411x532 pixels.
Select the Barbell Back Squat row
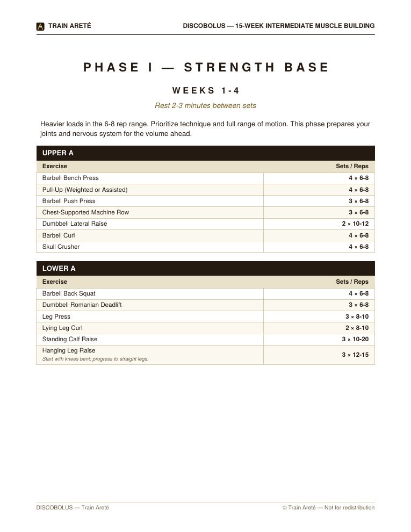(205, 293)
